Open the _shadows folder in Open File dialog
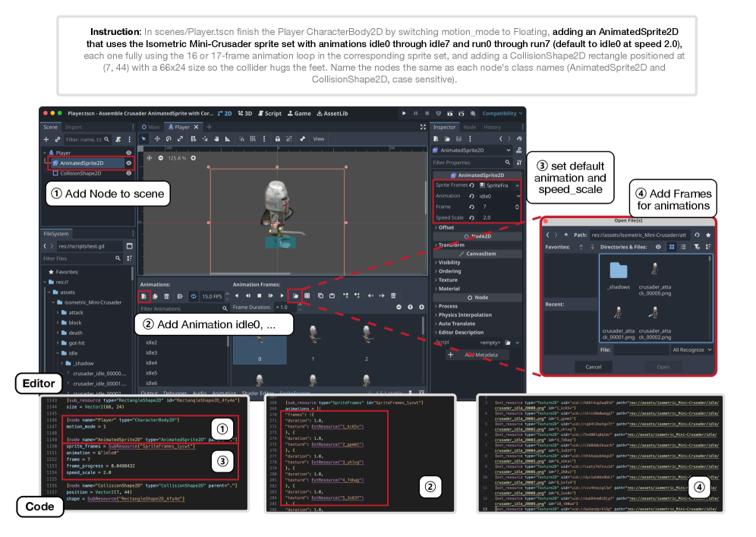The image size is (756, 537). pos(619,276)
